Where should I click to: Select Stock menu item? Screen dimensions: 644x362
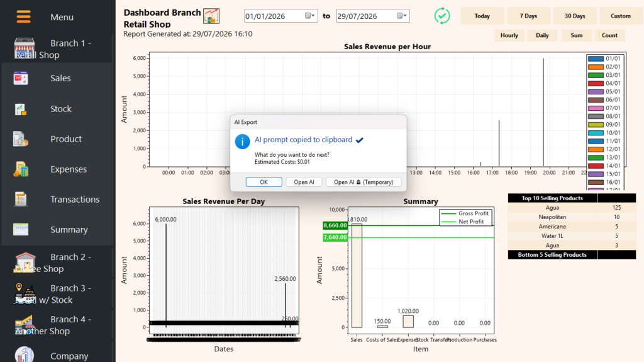point(61,109)
